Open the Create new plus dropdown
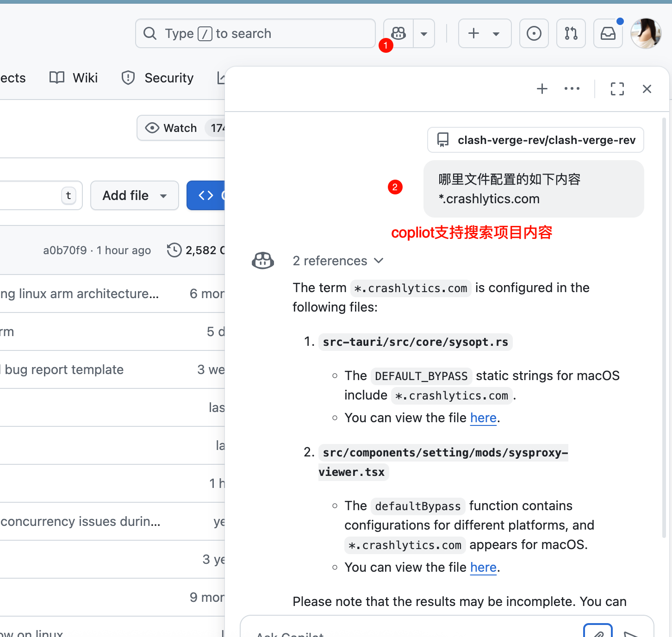This screenshot has height=637, width=672. click(x=484, y=33)
